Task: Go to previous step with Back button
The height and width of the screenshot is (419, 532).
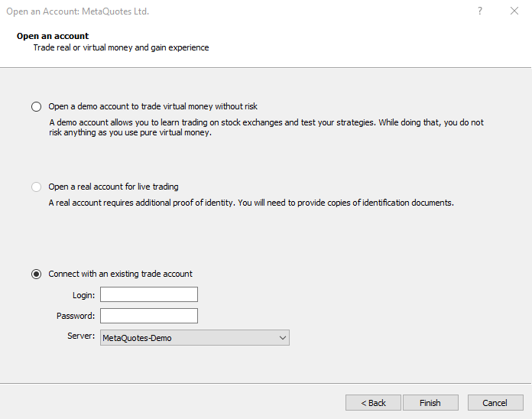Action: coord(373,403)
